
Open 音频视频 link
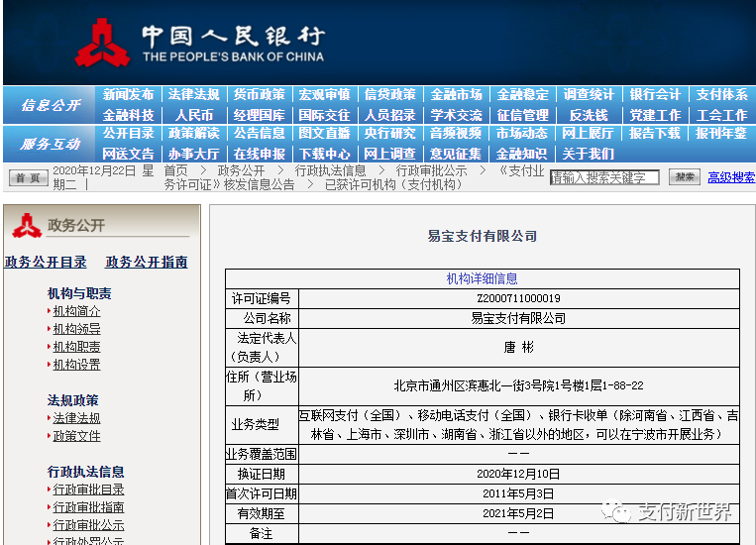point(456,133)
